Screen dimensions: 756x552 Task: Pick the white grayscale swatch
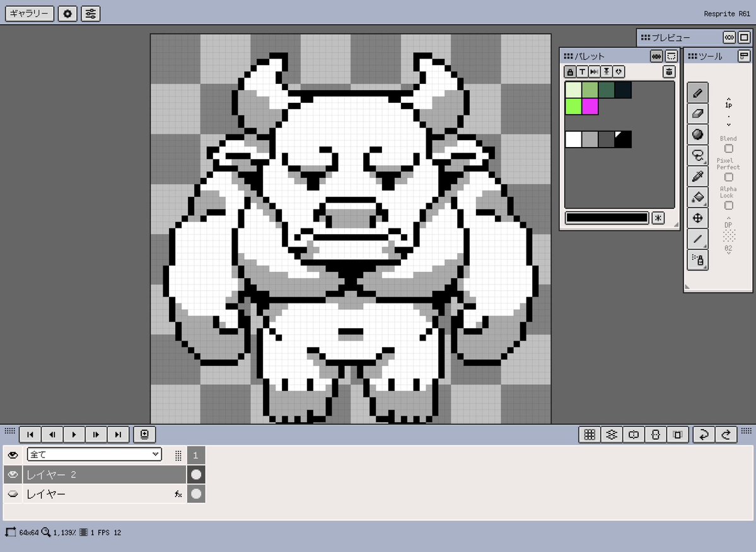pyautogui.click(x=573, y=139)
